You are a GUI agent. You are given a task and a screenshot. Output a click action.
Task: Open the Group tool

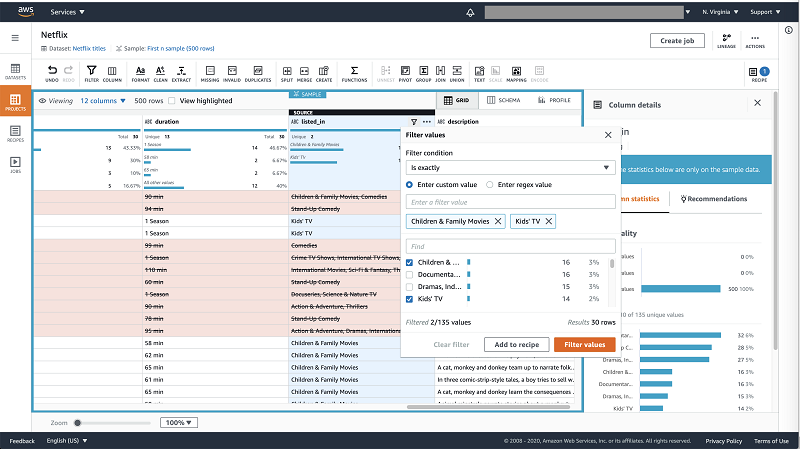pyautogui.click(x=423, y=73)
